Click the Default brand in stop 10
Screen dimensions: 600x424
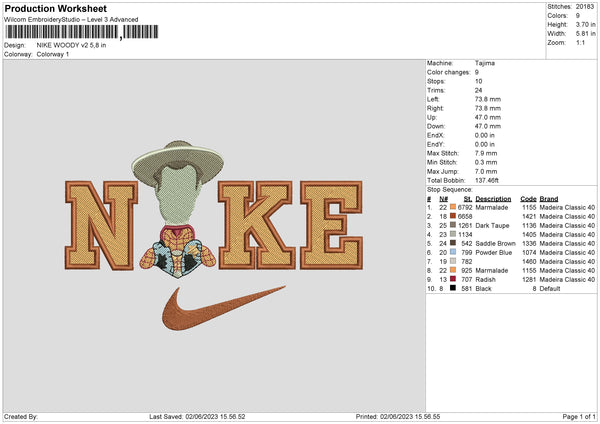(x=549, y=289)
